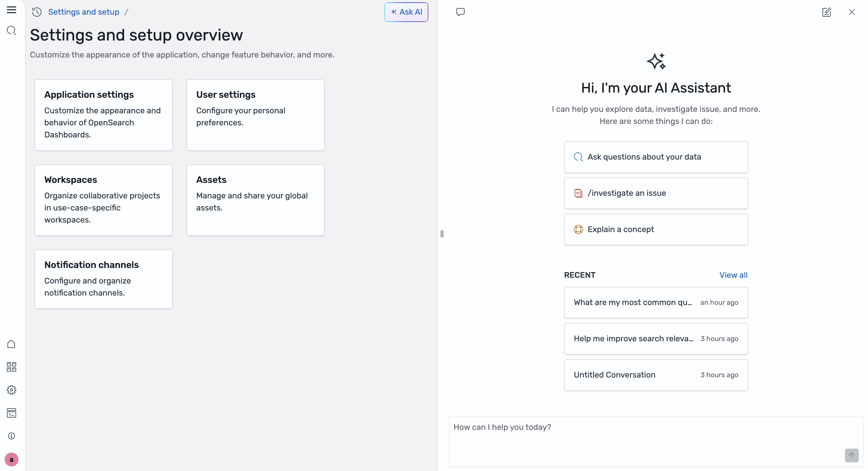Click the search magnifier icon in sidebar
This screenshot has width=868, height=471.
[x=12, y=31]
